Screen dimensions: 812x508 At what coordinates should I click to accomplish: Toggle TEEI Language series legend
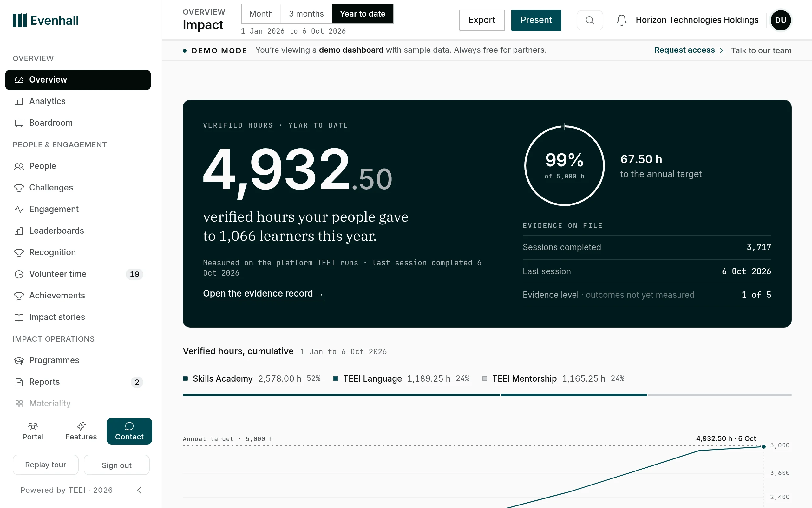(x=401, y=379)
